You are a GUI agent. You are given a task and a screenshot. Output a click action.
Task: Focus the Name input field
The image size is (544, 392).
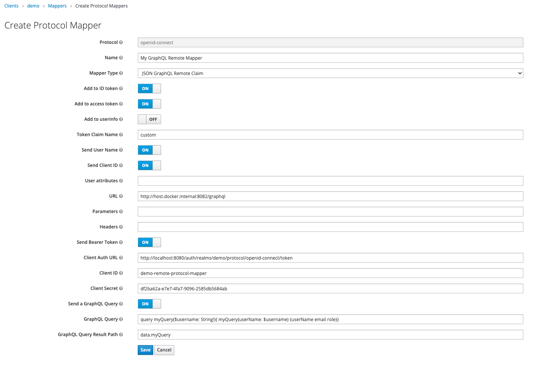click(330, 58)
